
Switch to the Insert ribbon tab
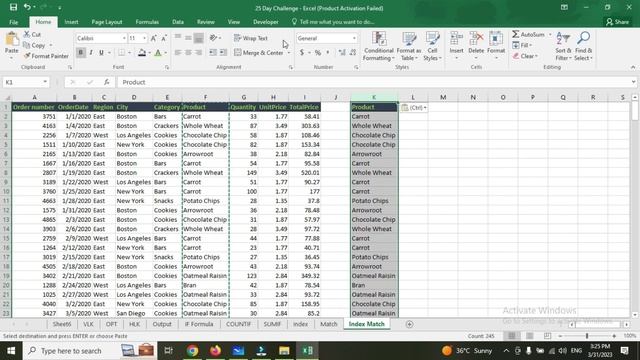pyautogui.click(x=71, y=22)
